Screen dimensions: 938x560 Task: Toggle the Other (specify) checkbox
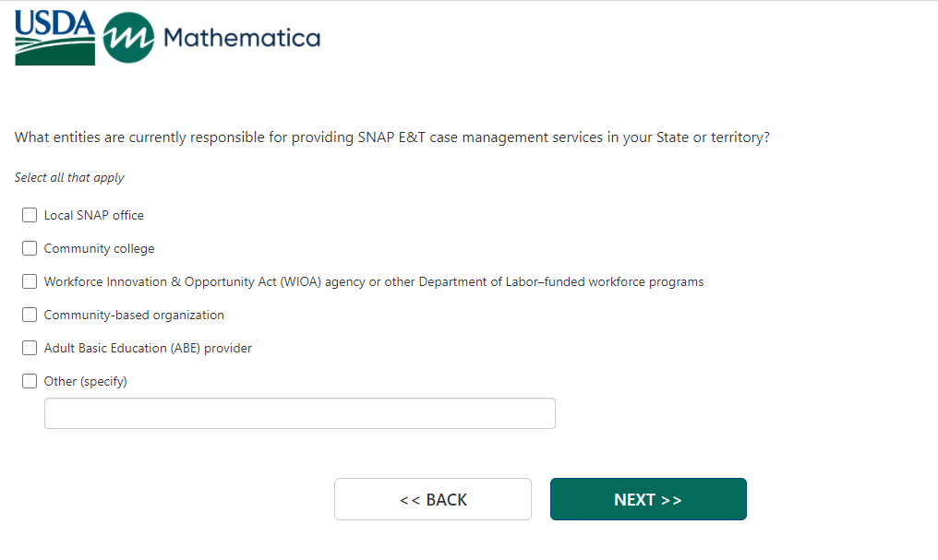point(30,381)
